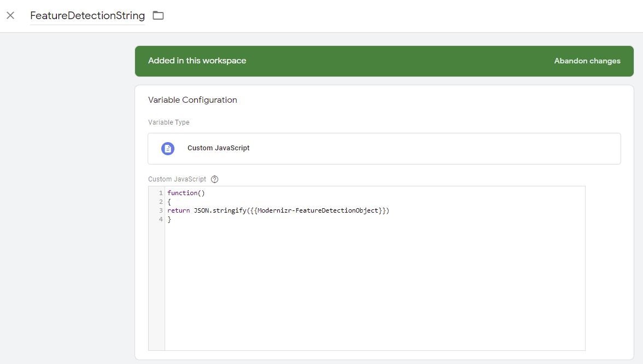Screen dimensions: 643x364
Task: Click Abandon changes in the workspace banner
Action: (587, 61)
